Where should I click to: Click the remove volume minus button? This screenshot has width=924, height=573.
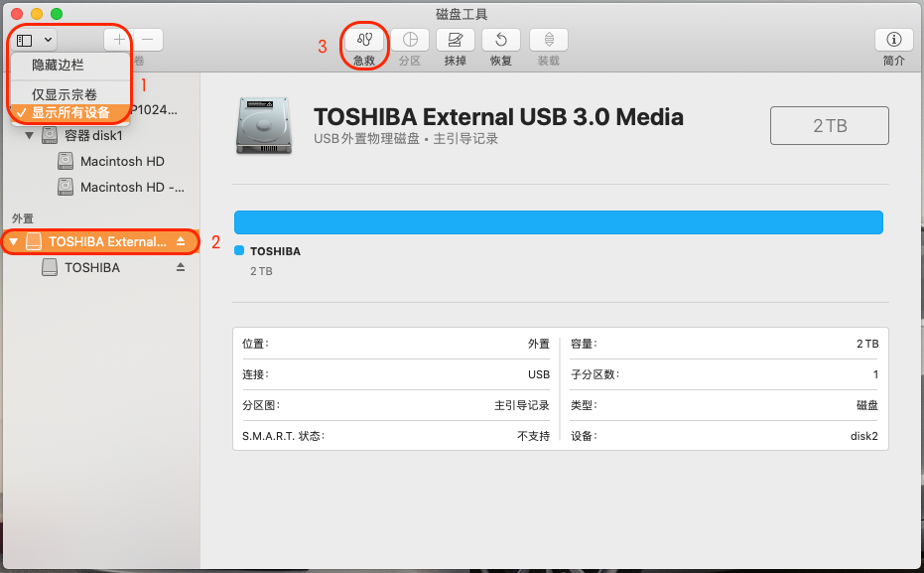point(148,40)
